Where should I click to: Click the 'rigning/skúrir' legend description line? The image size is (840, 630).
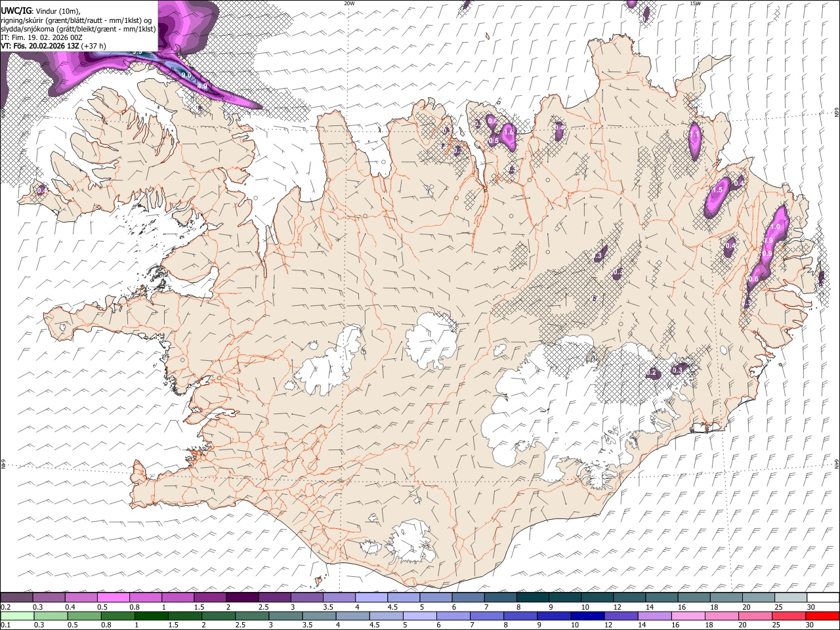click(77, 20)
